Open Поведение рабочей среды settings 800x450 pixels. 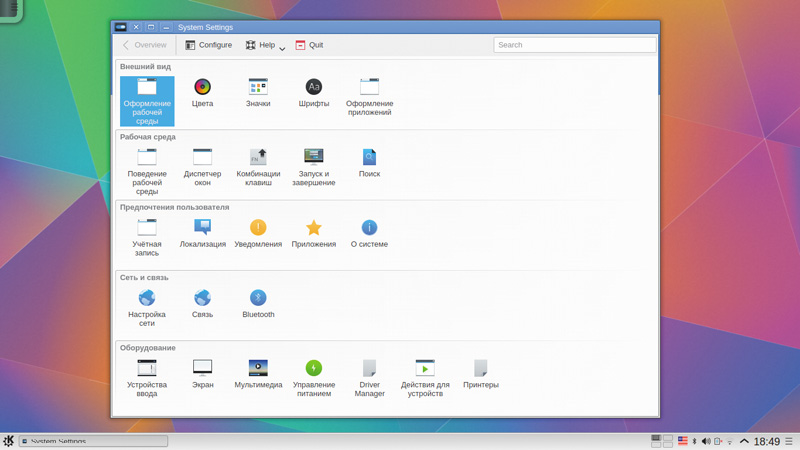[x=147, y=171]
